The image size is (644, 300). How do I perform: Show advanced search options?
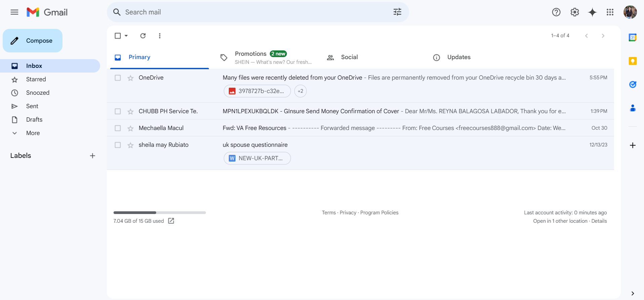coord(397,12)
